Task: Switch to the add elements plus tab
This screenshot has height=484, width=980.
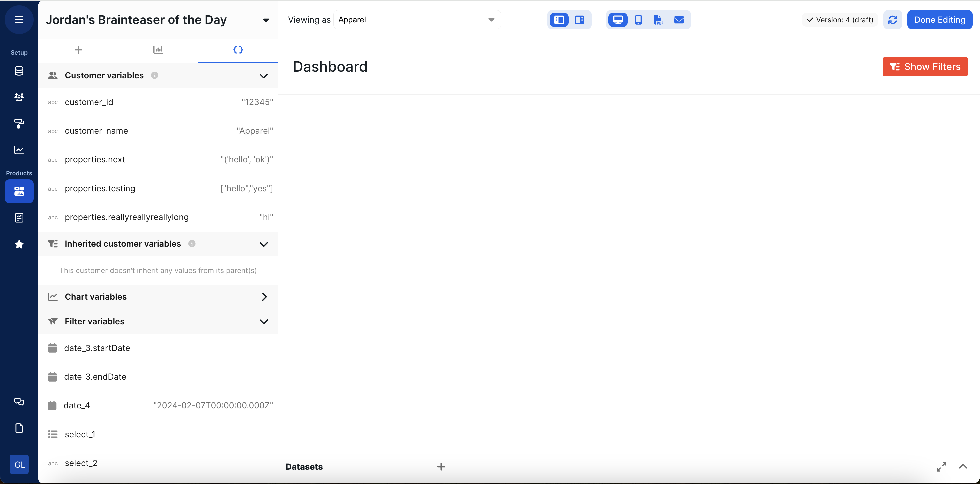Action: click(x=78, y=50)
